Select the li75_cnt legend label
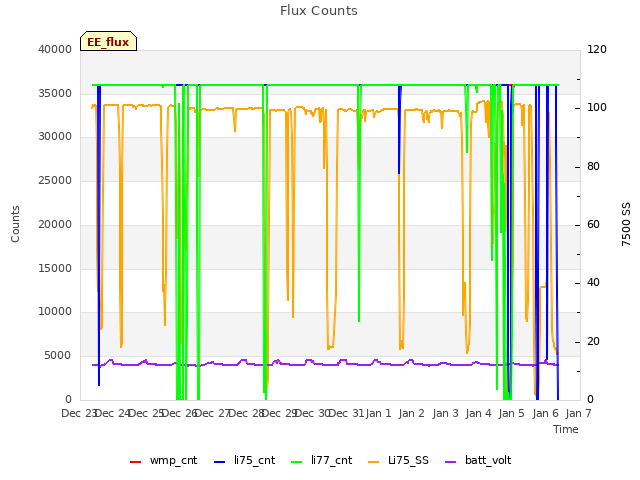The image size is (640, 480). tap(255, 460)
